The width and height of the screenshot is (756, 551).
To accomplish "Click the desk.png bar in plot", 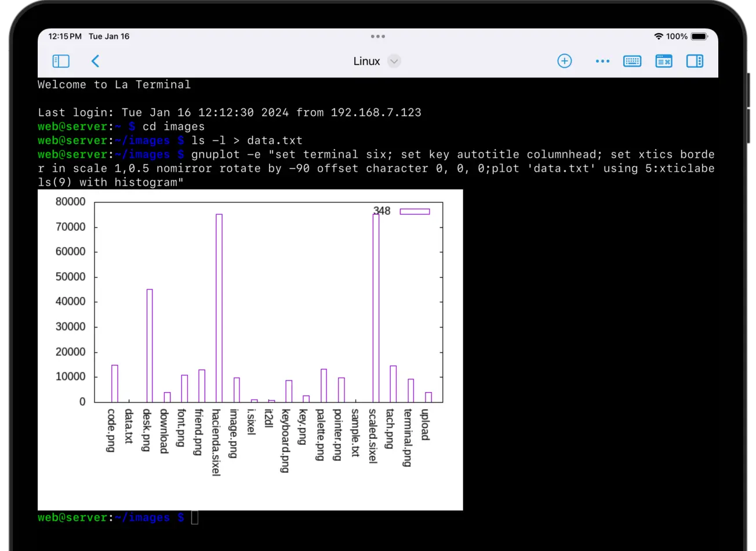I will pyautogui.click(x=150, y=346).
